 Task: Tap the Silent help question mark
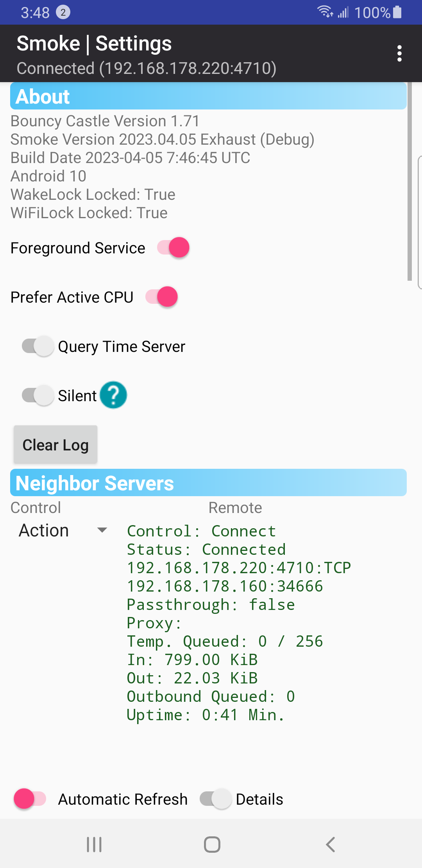(114, 395)
